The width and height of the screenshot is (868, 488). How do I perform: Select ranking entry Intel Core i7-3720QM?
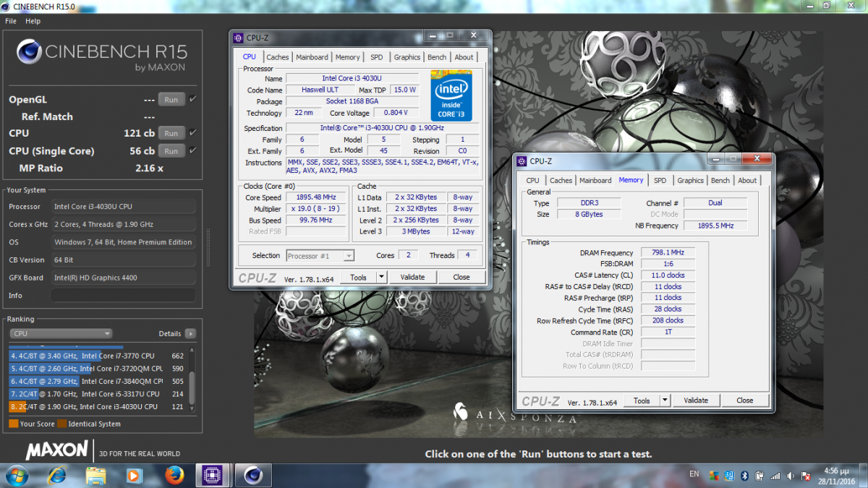[98, 369]
